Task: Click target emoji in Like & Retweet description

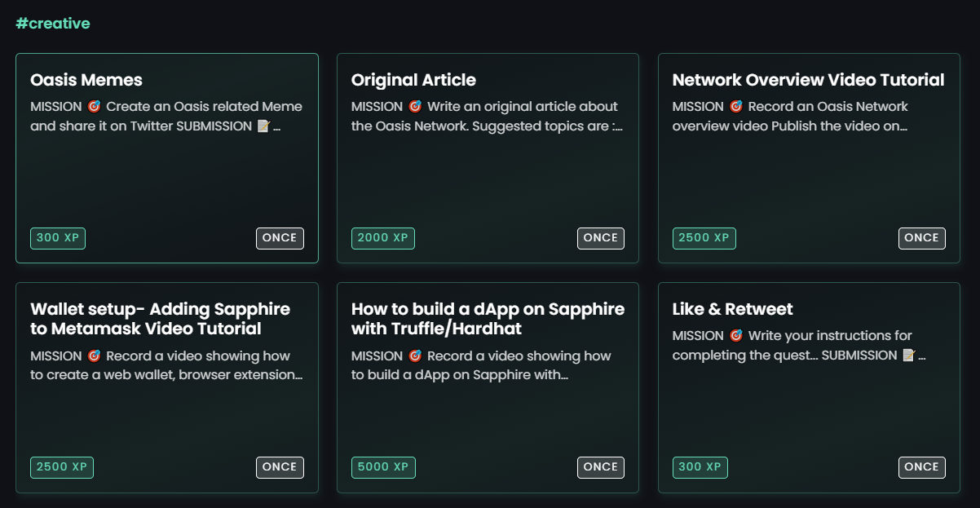Action: [x=736, y=336]
